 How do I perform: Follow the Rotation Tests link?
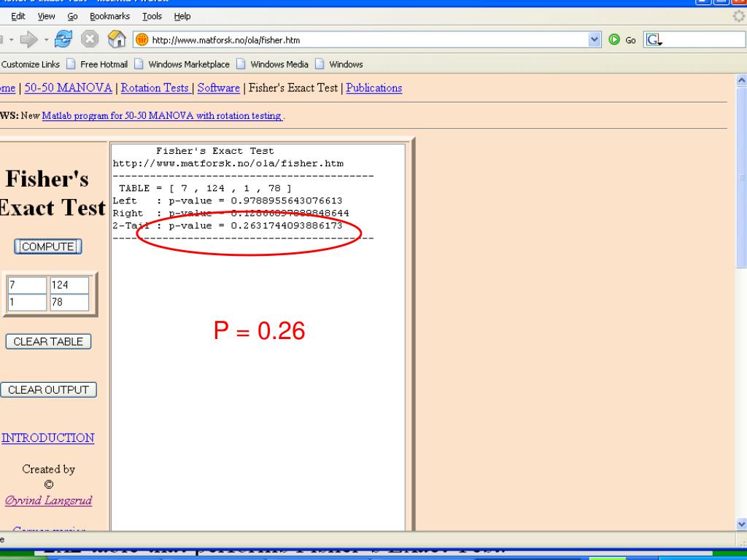pyautogui.click(x=156, y=88)
